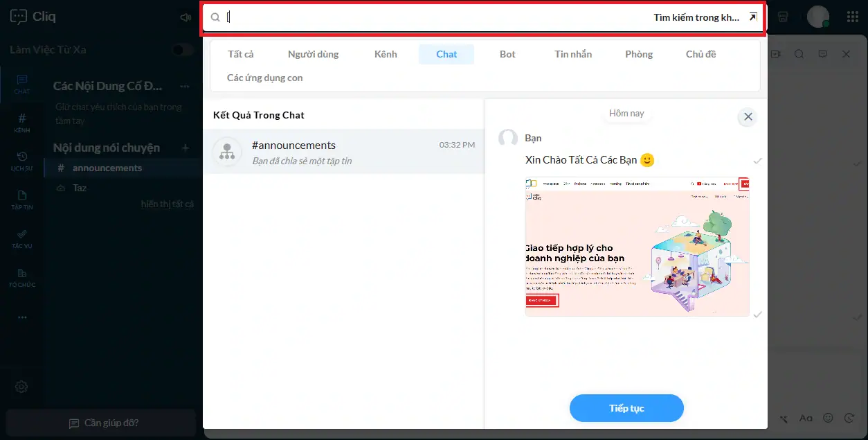Open more options with the sidebar ellipsis
Screen dimensions: 868x440
tap(21, 317)
